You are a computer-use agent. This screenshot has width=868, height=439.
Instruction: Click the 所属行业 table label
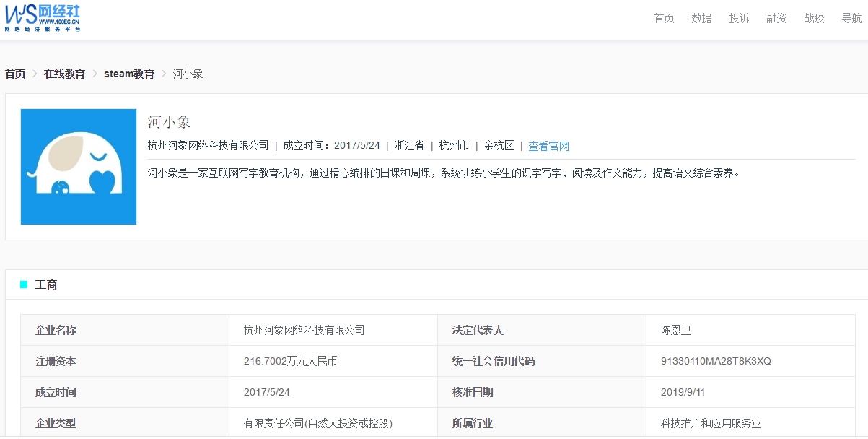tap(473, 423)
